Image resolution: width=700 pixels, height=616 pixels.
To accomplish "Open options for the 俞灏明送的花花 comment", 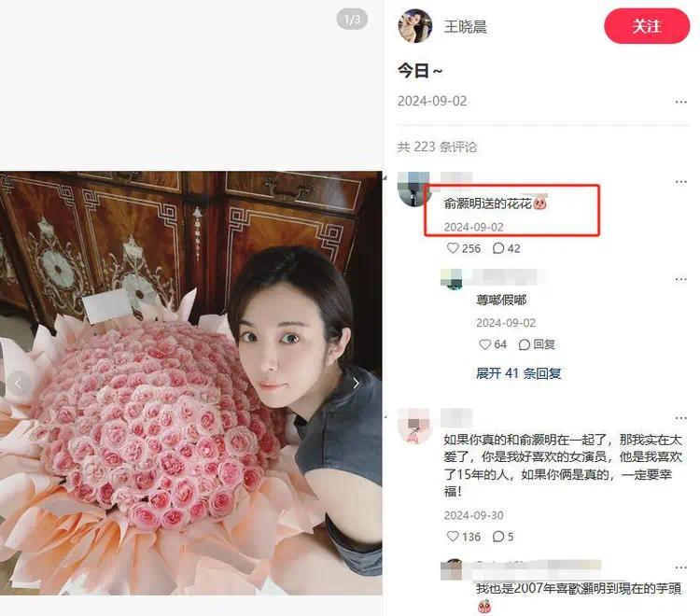I will (x=680, y=182).
